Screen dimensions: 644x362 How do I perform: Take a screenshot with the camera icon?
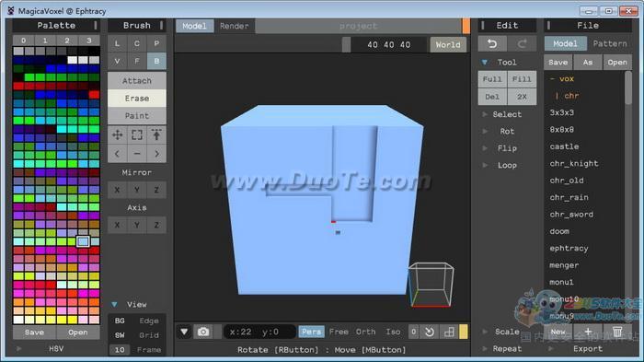click(203, 332)
